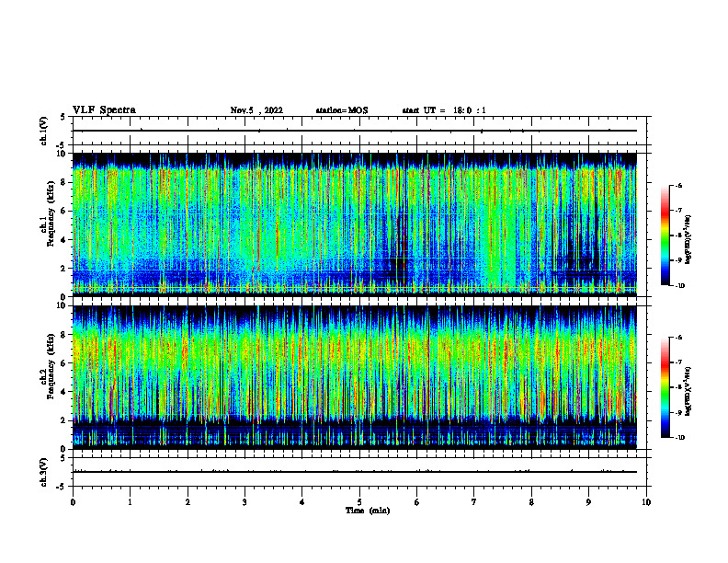Select the "start UT = 18: 0 : 1" text
728x563 pixels.
(x=444, y=110)
